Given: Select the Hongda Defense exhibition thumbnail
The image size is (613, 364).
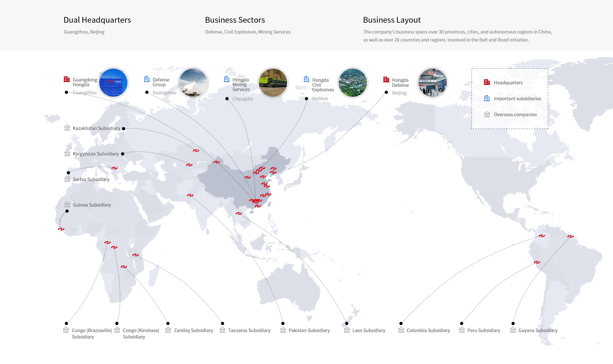Looking at the screenshot, I should [x=433, y=83].
